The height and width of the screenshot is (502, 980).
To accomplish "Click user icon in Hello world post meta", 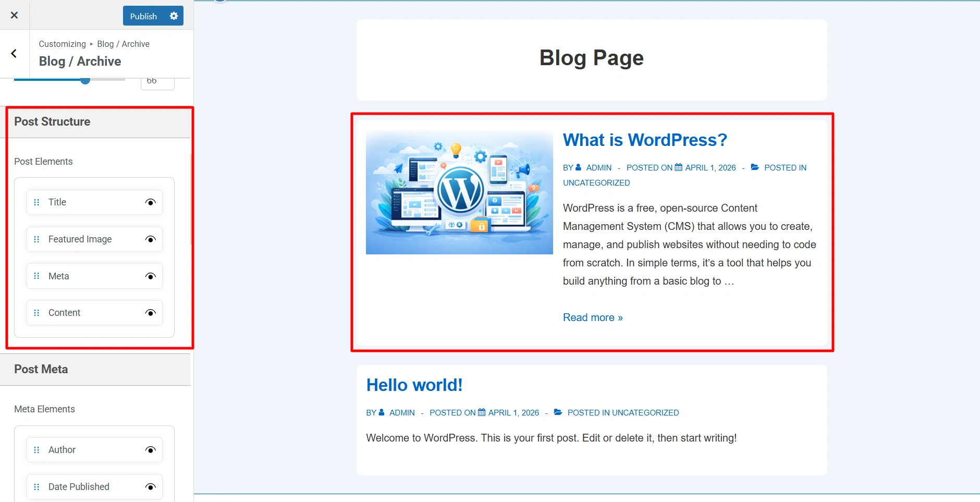I will point(381,412).
